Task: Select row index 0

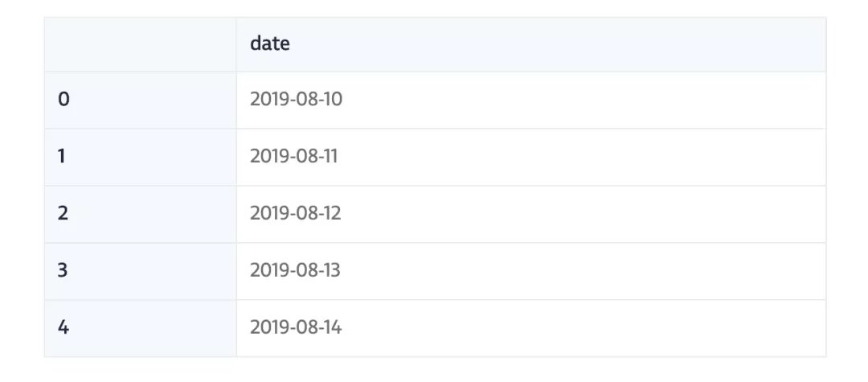Action: (64, 100)
